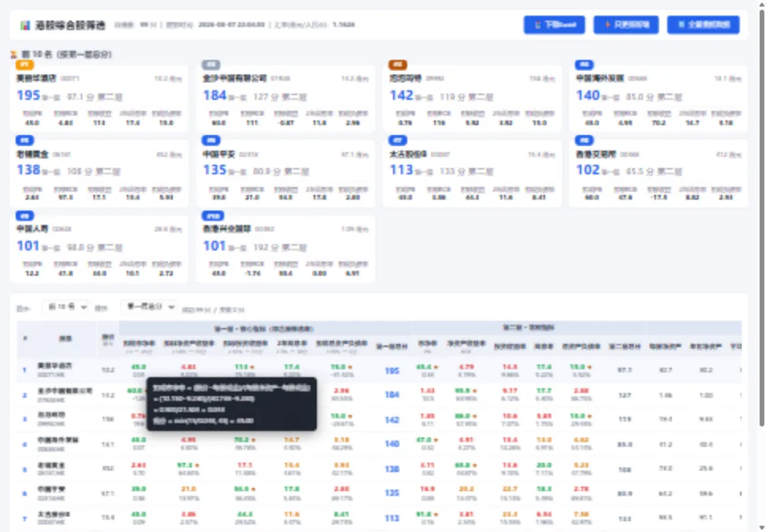
Task: Open the sort-by dropdown above the table
Action: coord(149,307)
